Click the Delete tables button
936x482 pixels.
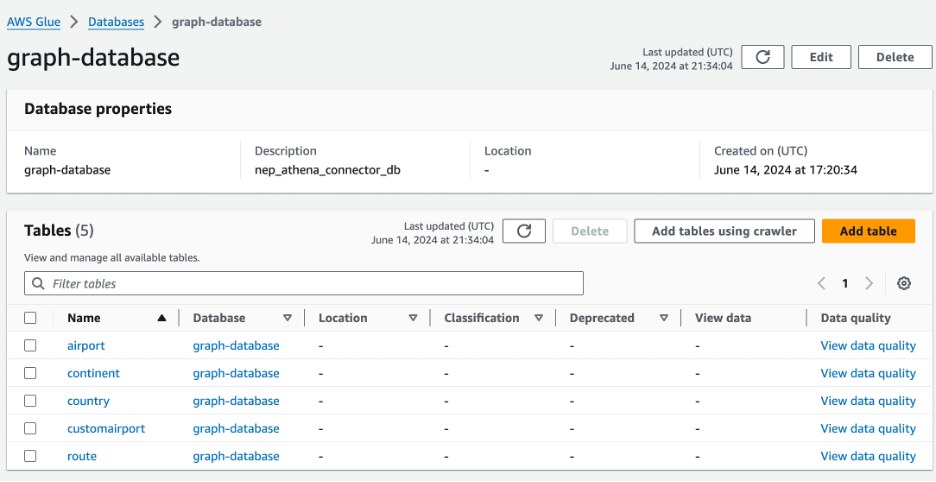[x=590, y=231]
